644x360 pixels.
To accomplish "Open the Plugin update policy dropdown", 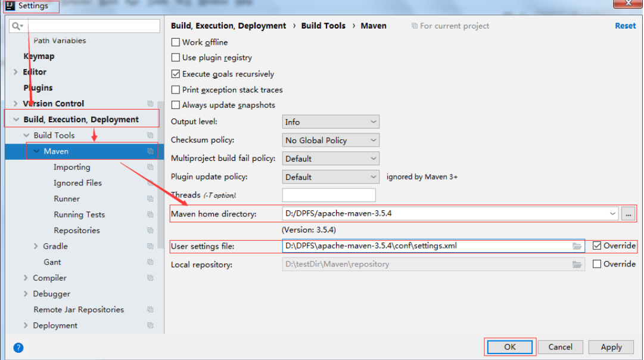I will (x=331, y=177).
